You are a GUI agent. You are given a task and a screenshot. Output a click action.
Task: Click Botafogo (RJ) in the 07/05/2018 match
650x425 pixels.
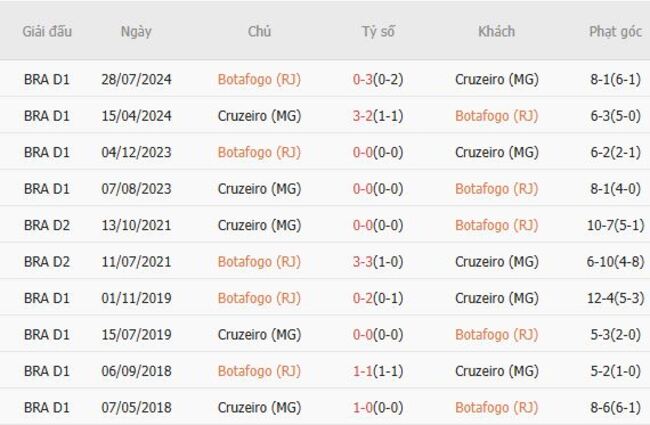(x=496, y=407)
